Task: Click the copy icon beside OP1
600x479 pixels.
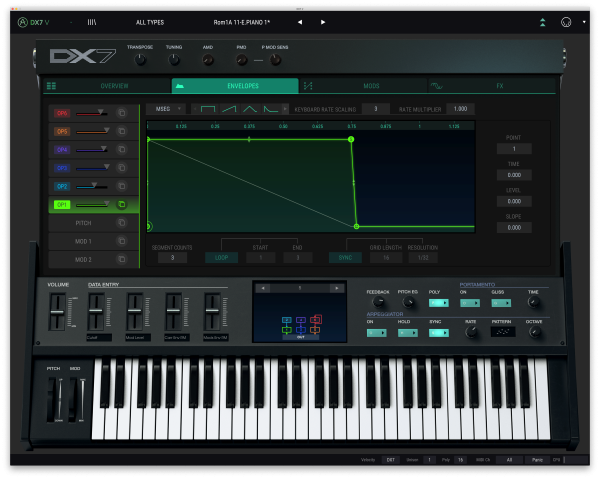Action: pyautogui.click(x=120, y=204)
